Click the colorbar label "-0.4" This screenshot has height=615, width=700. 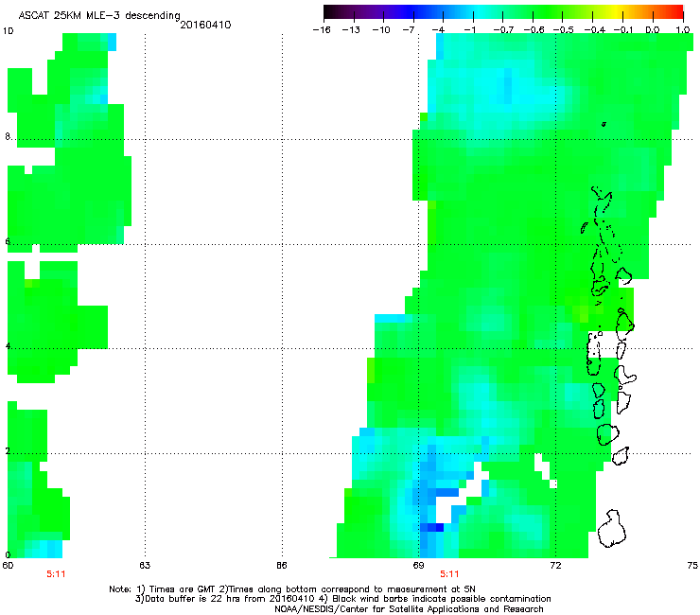594,30
